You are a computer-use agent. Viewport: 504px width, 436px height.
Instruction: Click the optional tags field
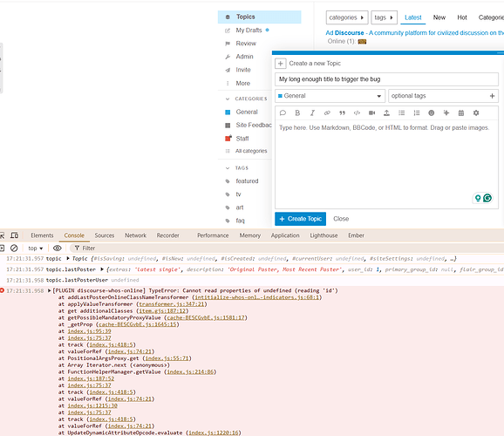pyautogui.click(x=443, y=96)
